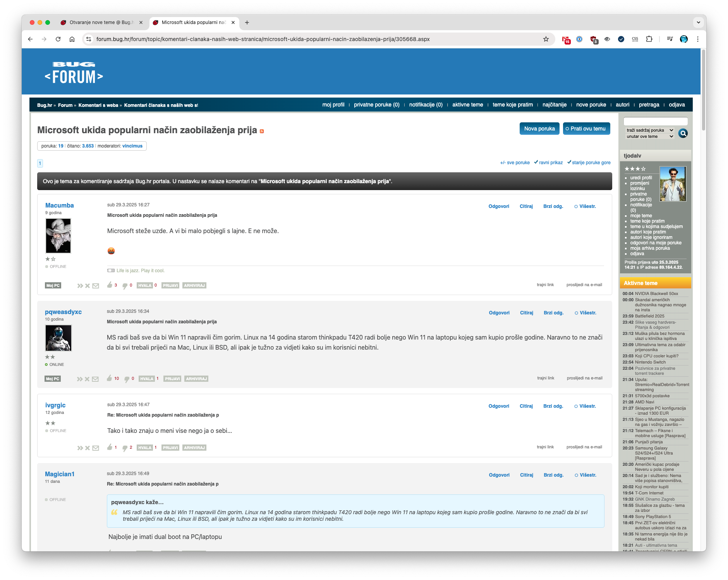Click the blue search magnifier button
Viewport: 728px width, 580px height.
pos(683,133)
